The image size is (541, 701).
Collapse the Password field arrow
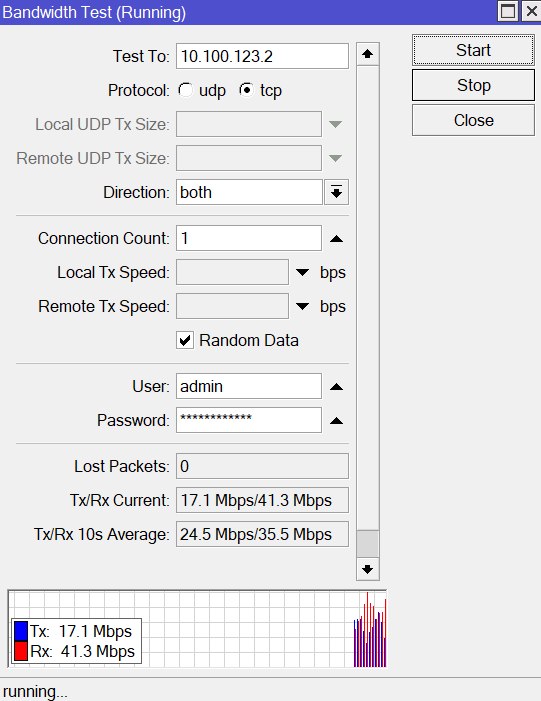[336, 421]
